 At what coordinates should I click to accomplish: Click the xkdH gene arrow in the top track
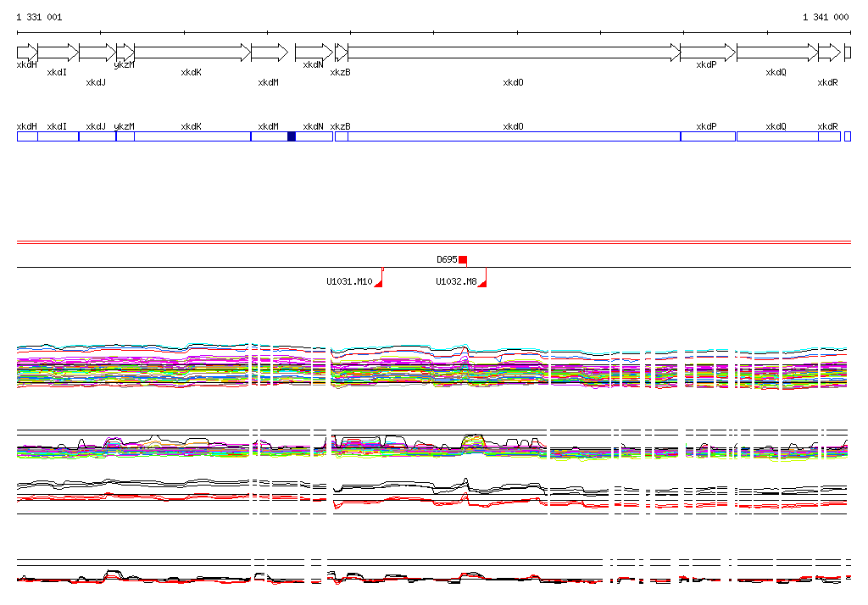click(x=27, y=53)
